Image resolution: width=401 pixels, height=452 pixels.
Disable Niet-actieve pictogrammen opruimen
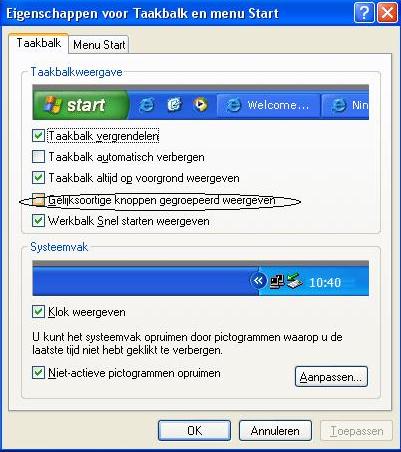click(38, 373)
